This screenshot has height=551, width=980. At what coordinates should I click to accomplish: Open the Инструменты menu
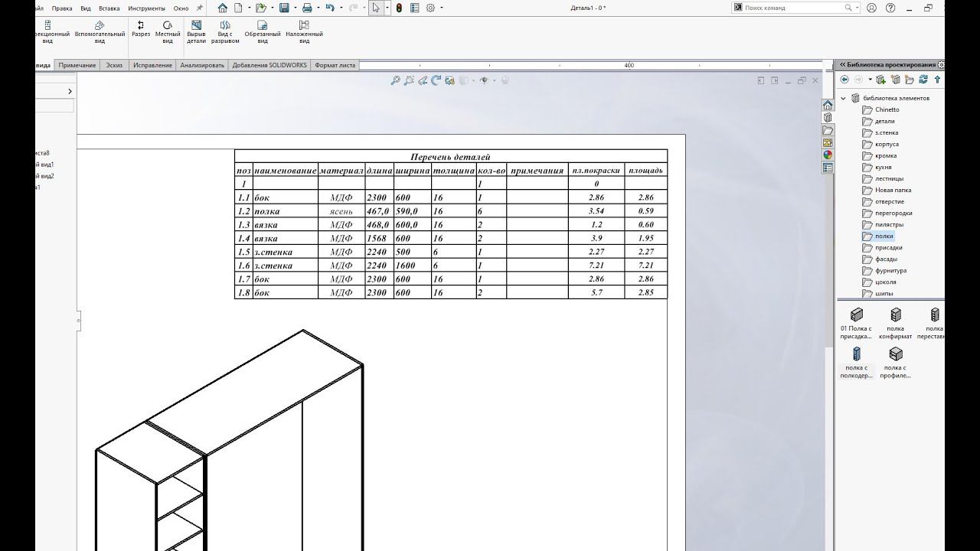point(146,8)
